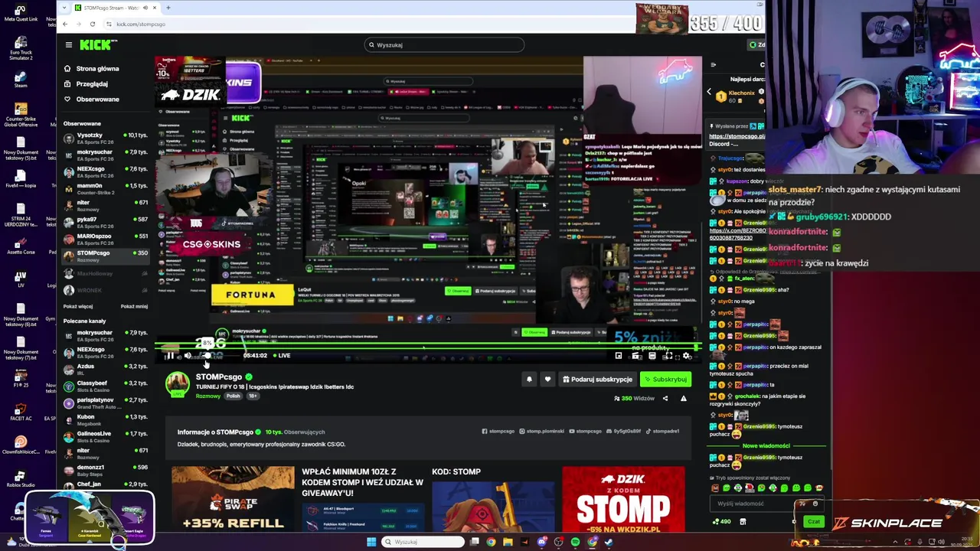Viewport: 980px width, 551px height.
Task: Open Steam desktop shortcut
Action: click(21, 79)
